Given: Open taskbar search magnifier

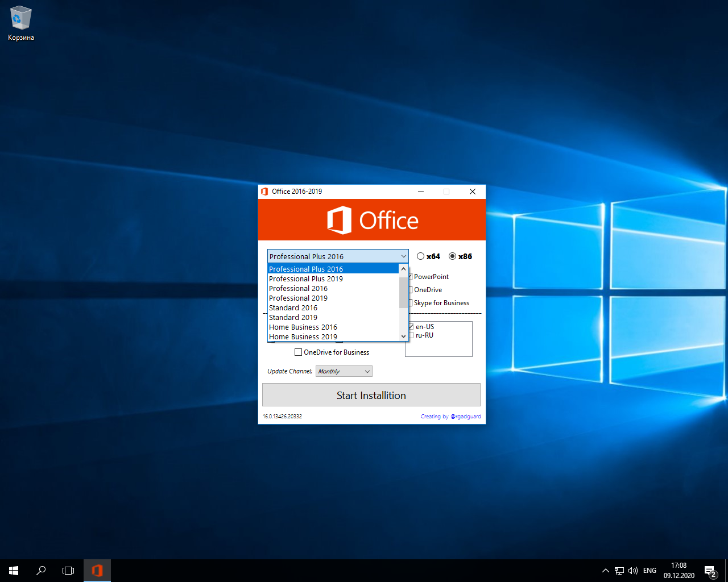Looking at the screenshot, I should tap(41, 571).
